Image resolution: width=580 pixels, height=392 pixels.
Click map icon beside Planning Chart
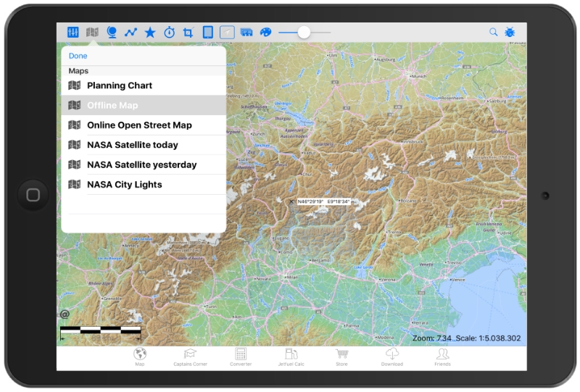(x=75, y=86)
